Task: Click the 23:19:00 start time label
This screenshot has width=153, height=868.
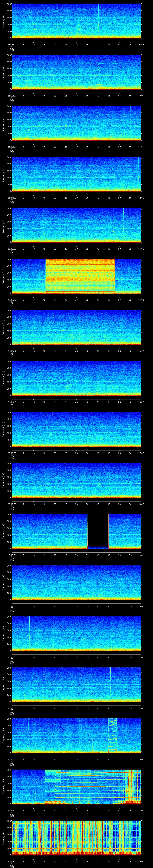Action: [x=12, y=606]
